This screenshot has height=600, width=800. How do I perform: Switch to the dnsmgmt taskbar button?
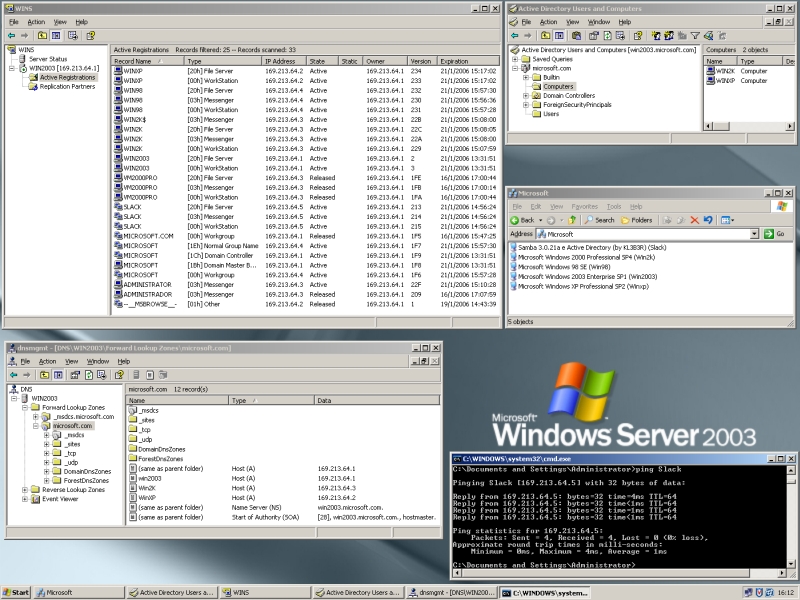452,592
